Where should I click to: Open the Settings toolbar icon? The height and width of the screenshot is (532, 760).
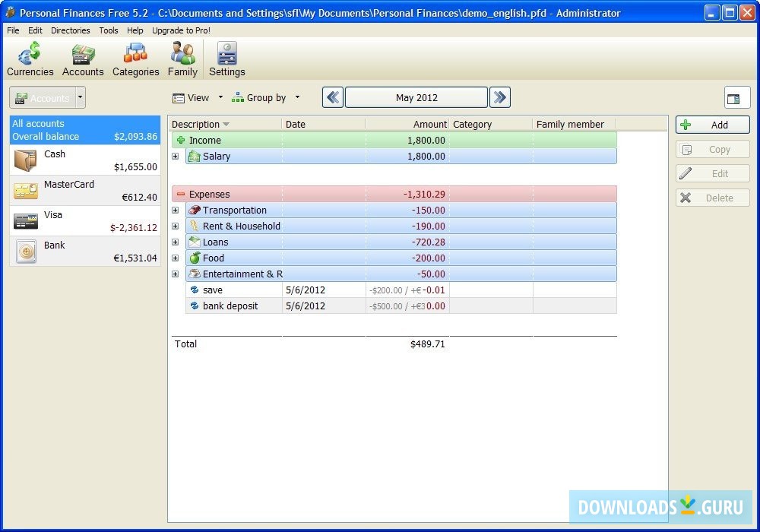226,59
